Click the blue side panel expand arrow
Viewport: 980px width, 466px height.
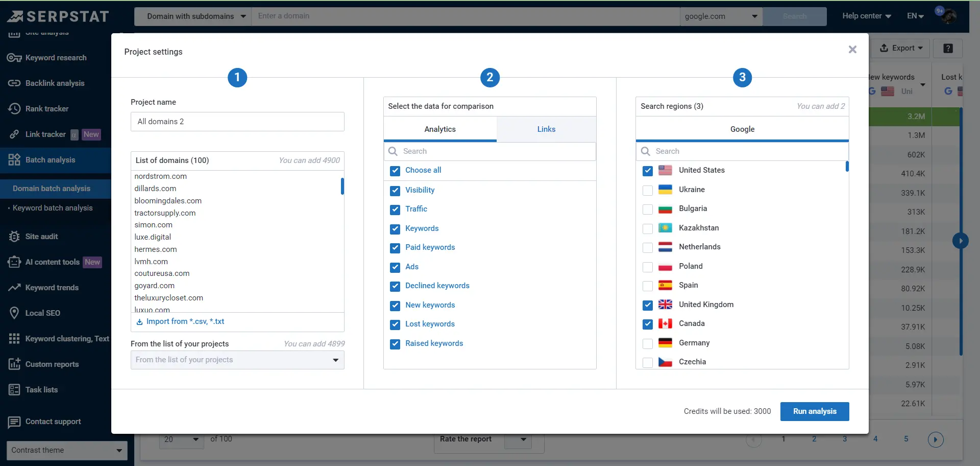click(x=961, y=241)
